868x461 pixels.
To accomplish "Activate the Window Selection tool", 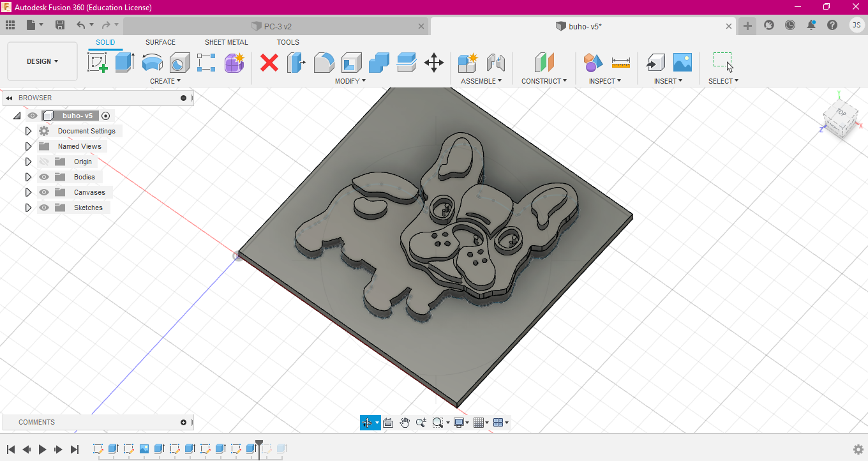I will tap(723, 62).
